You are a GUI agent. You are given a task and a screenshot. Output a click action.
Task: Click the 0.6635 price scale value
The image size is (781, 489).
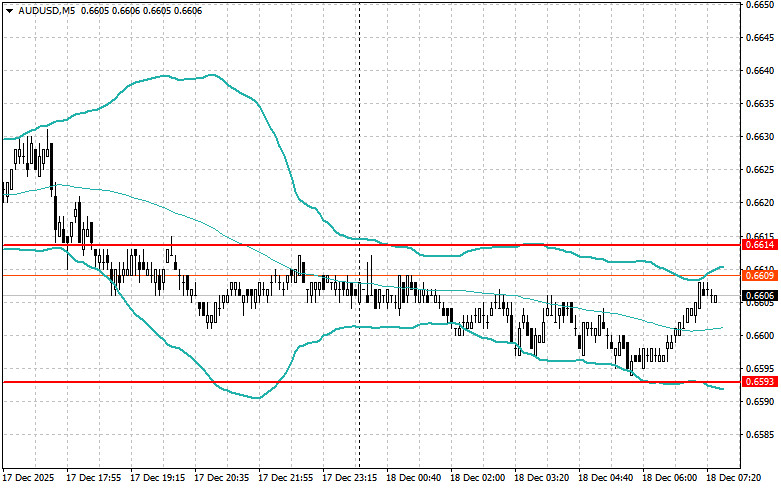760,104
